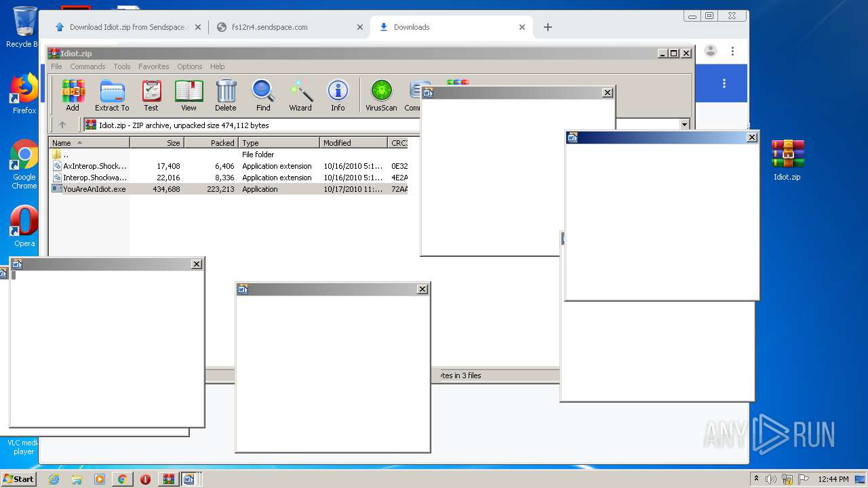This screenshot has height=488, width=868.
Task: Close the popup over the WinRAR toolbar
Action: tap(608, 93)
